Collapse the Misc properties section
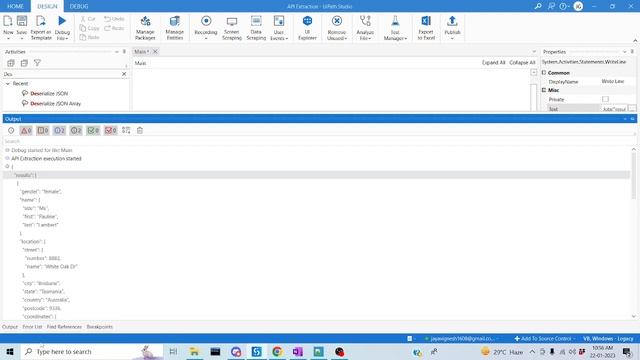The image size is (640, 360). [x=544, y=90]
